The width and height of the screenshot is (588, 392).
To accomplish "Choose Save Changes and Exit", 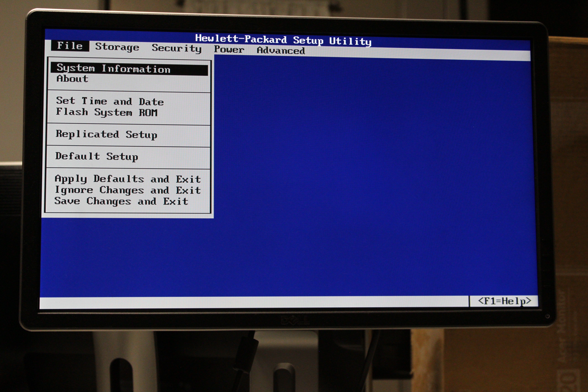I will pos(121,201).
